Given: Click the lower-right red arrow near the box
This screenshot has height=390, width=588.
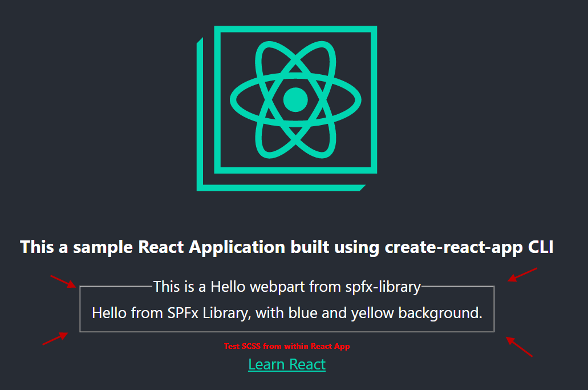Looking at the screenshot, I should 520,346.
